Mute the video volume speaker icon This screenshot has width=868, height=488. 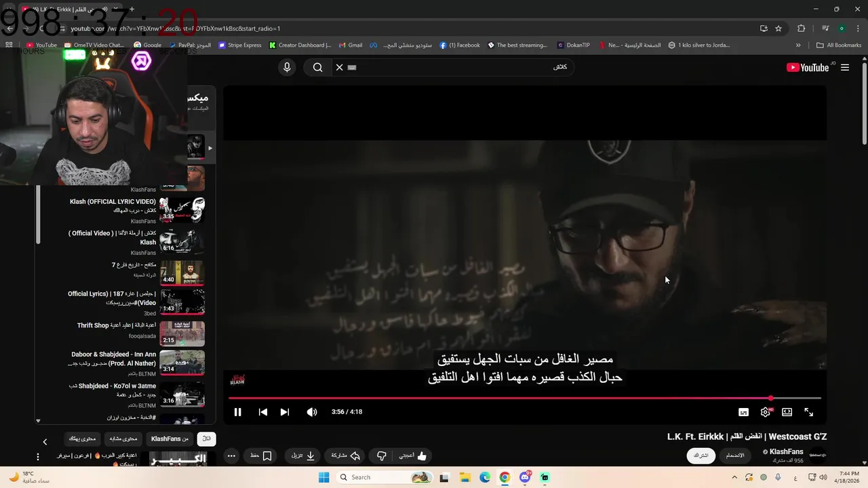(312, 412)
